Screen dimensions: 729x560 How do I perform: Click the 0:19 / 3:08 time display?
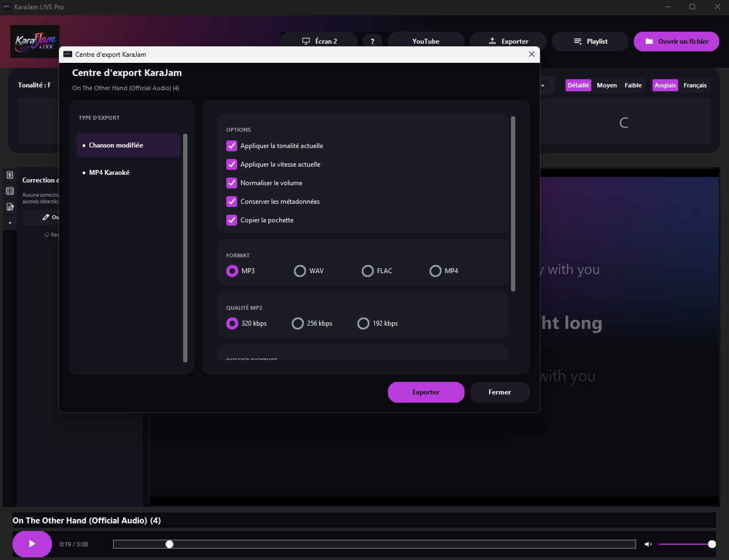tap(74, 544)
